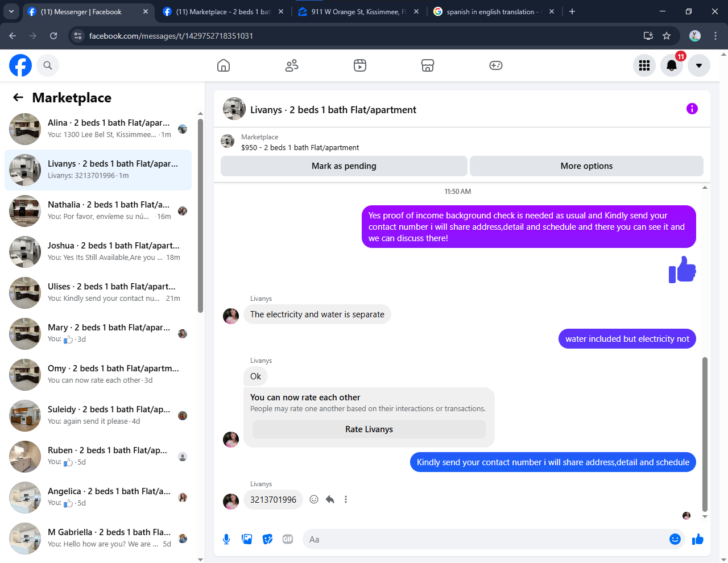The width and height of the screenshot is (728, 563).
Task: Open Joshua's conversation in the list
Action: click(x=98, y=252)
